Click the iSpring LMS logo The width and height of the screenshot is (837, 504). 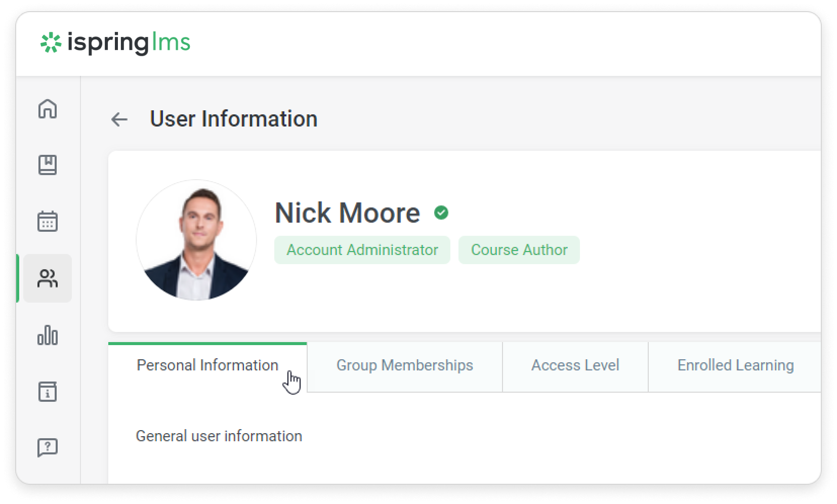point(115,43)
